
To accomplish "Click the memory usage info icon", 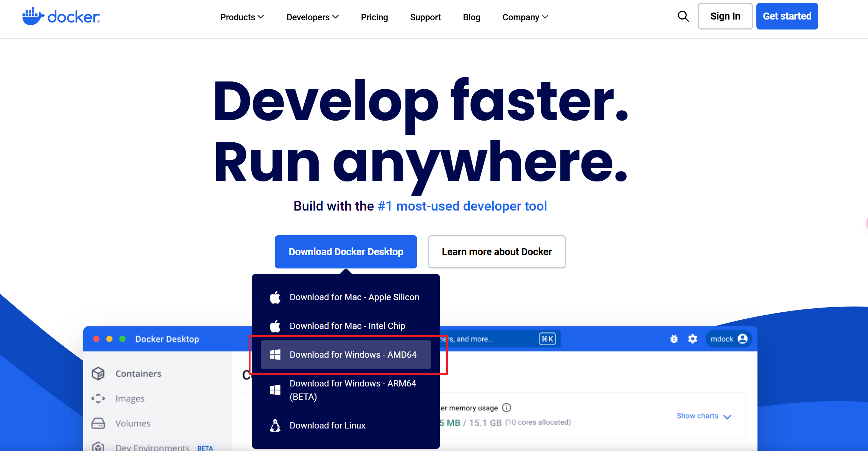I will (507, 407).
